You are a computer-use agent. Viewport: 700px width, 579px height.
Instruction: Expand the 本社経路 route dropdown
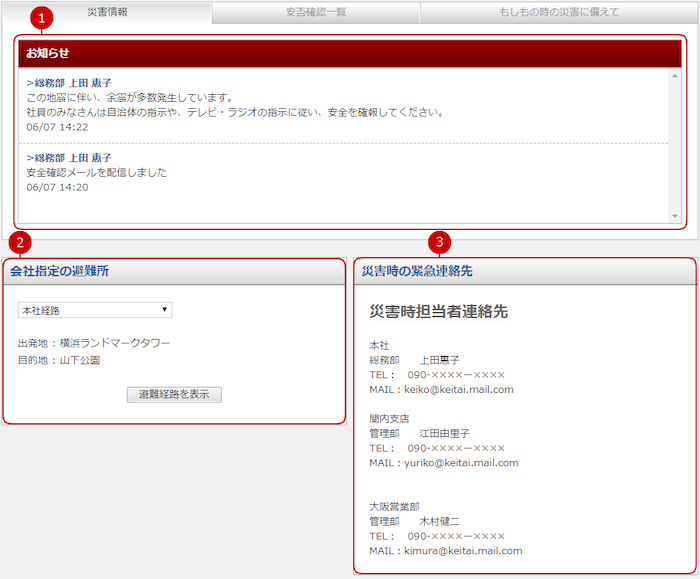tap(95, 310)
